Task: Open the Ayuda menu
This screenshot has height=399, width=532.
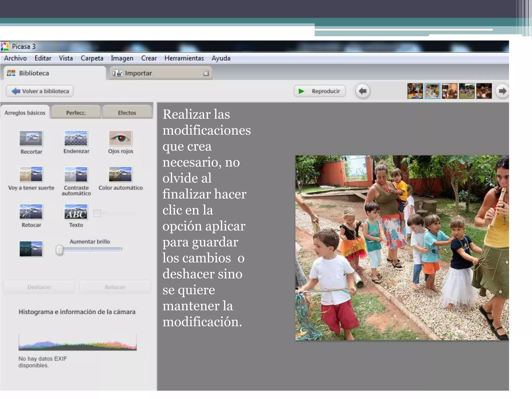Action: click(221, 58)
